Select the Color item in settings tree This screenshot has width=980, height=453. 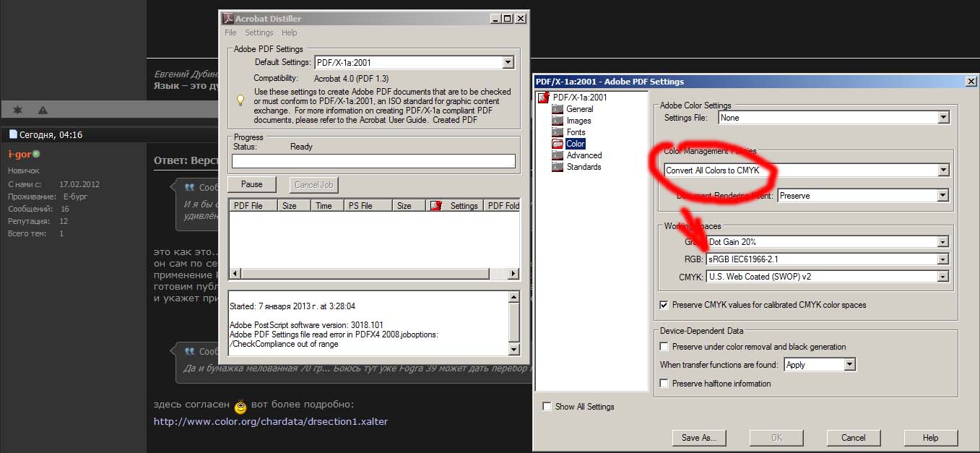[575, 144]
